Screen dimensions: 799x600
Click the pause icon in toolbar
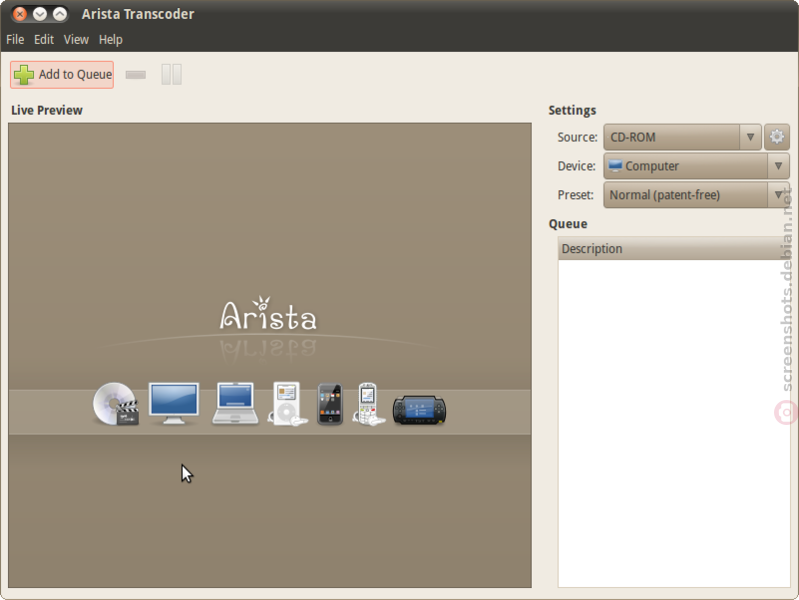point(171,74)
